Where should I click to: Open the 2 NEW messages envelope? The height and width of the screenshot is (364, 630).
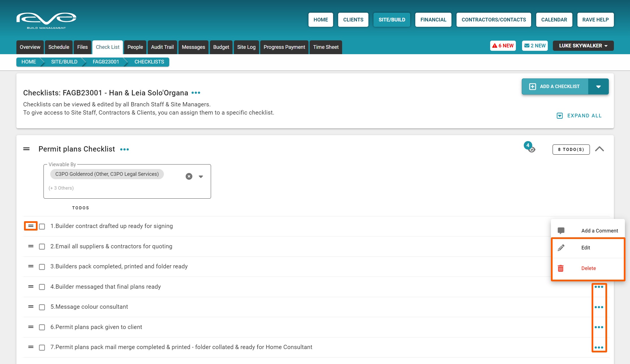click(x=535, y=46)
